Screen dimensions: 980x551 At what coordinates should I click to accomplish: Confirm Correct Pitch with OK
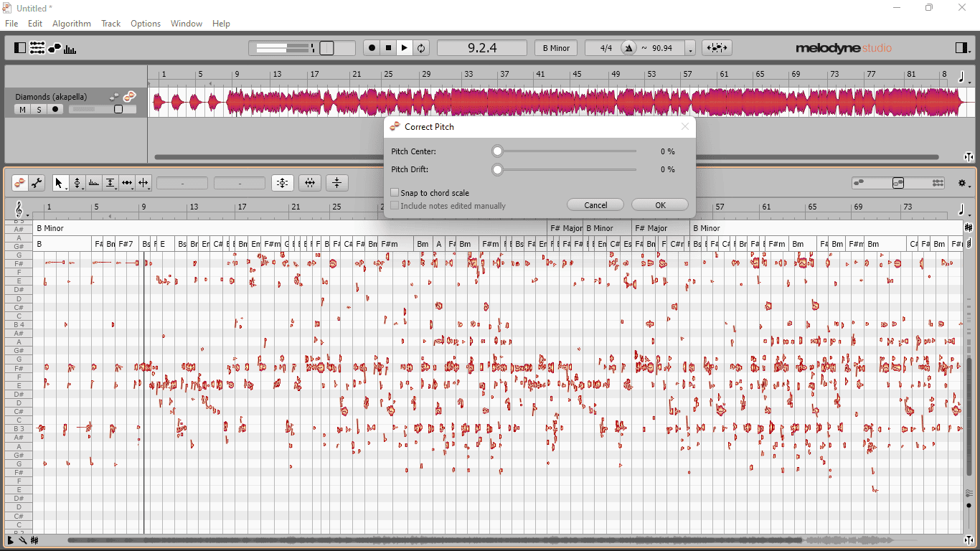point(660,205)
